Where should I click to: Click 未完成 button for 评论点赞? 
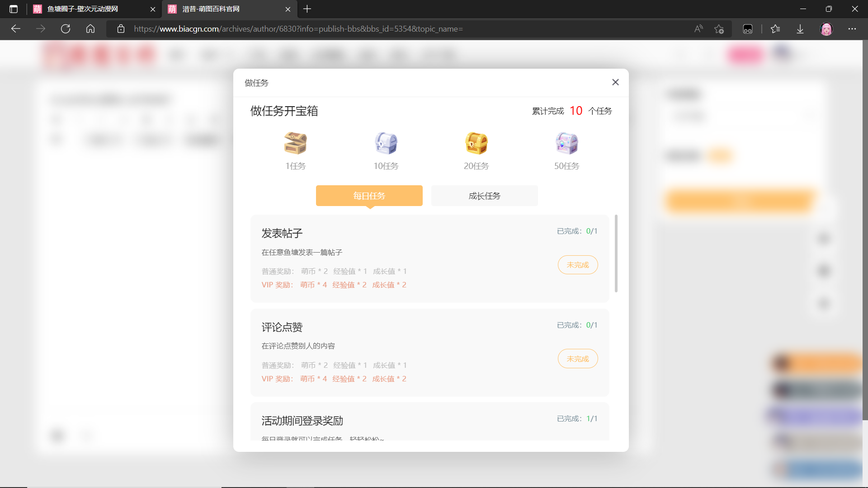pyautogui.click(x=577, y=358)
